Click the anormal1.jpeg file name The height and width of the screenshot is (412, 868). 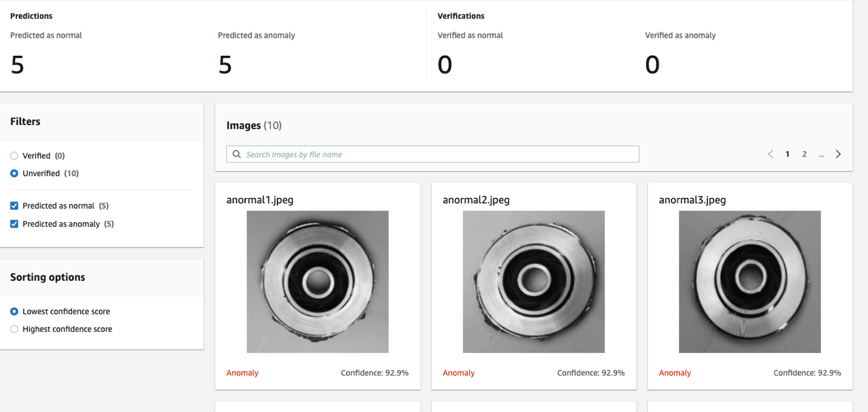(x=260, y=200)
